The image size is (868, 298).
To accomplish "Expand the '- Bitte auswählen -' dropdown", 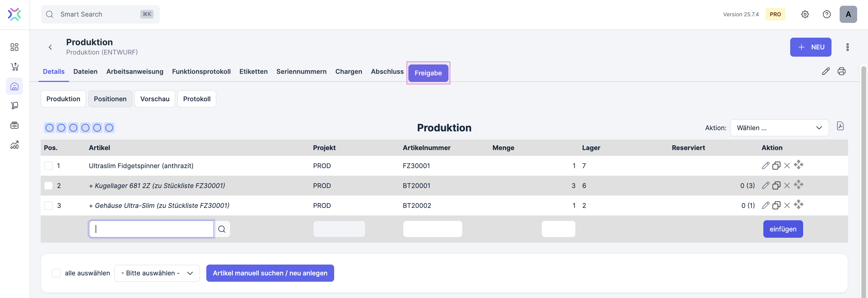I will [x=157, y=273].
